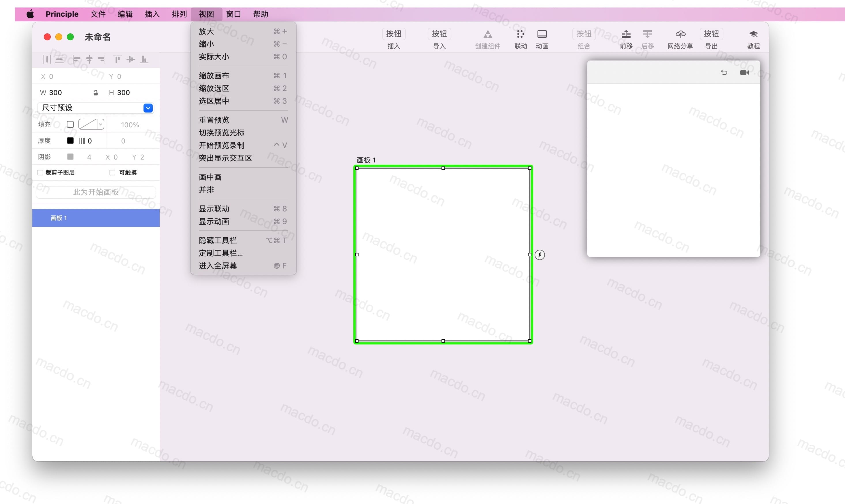The image size is (845, 504).
Task: Choose 重置预览 menu item
Action: click(243, 120)
